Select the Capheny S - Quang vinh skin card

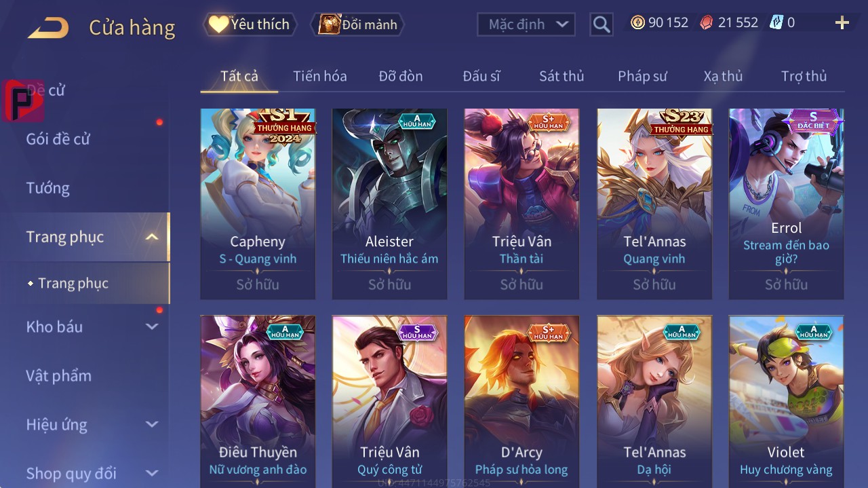pos(258,204)
